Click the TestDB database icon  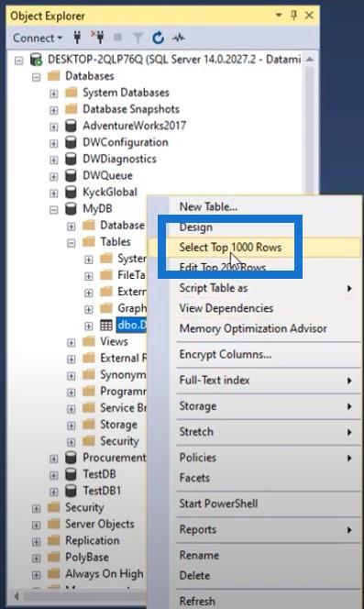(x=71, y=474)
